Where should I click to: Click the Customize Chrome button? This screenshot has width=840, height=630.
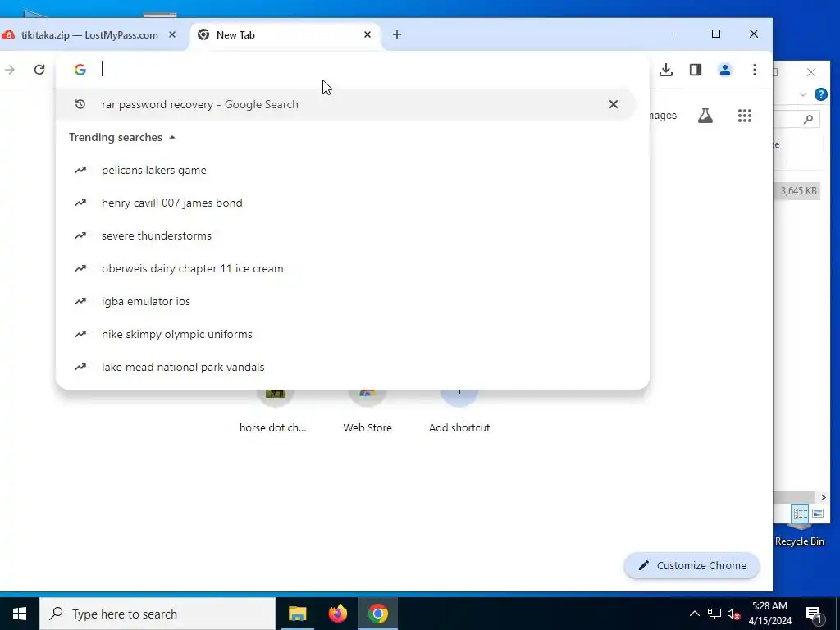692,566
